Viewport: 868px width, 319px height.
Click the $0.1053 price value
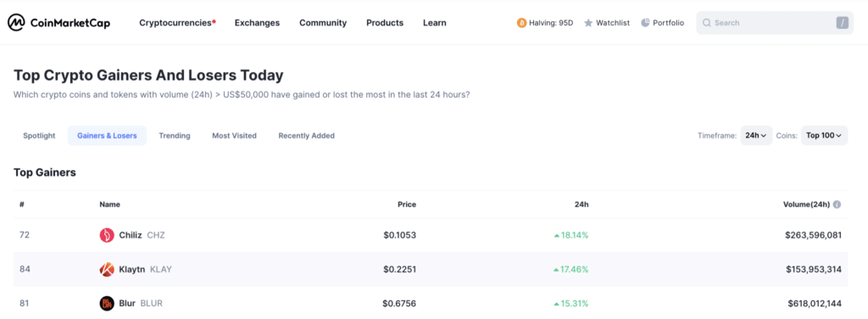click(x=399, y=235)
